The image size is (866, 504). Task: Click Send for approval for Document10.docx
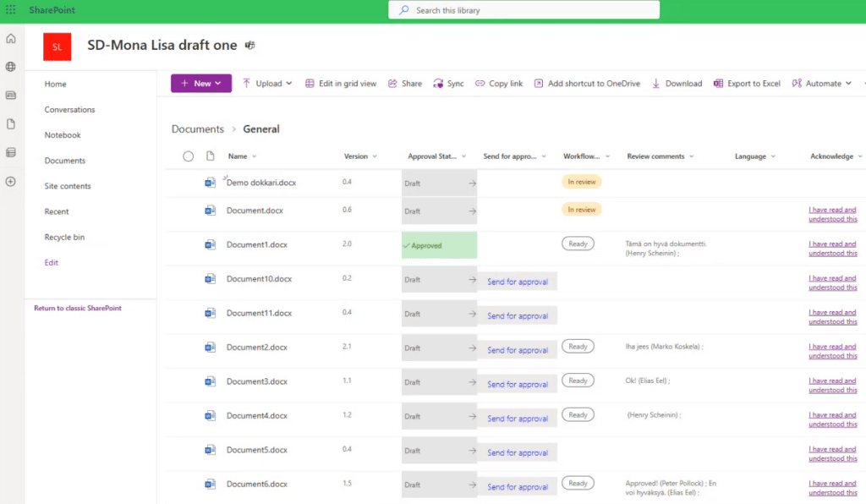pos(518,282)
